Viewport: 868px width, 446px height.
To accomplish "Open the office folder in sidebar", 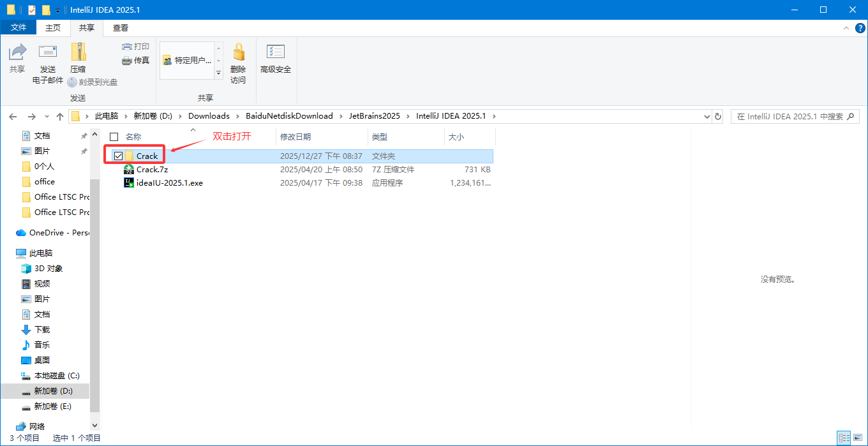I will point(45,182).
